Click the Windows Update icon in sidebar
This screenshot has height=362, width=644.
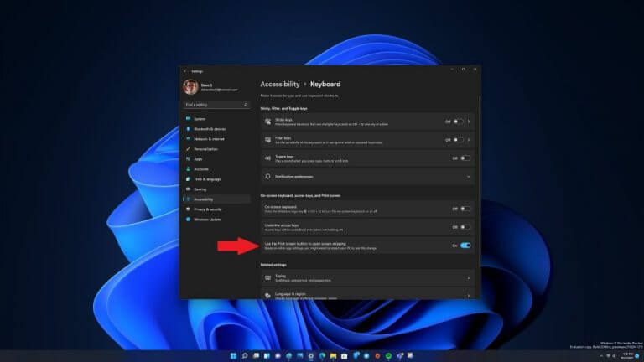[188, 220]
